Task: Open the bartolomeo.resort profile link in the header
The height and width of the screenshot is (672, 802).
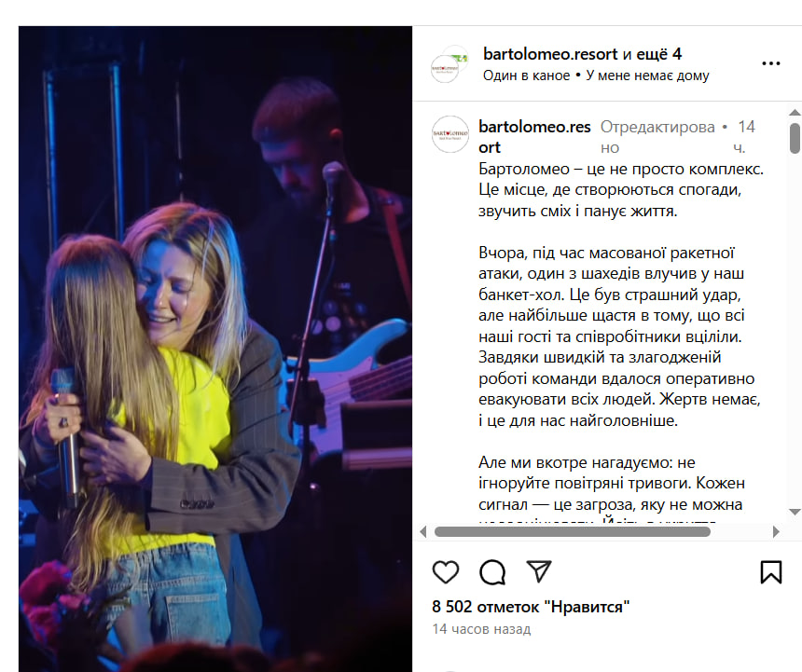Action: tap(550, 54)
